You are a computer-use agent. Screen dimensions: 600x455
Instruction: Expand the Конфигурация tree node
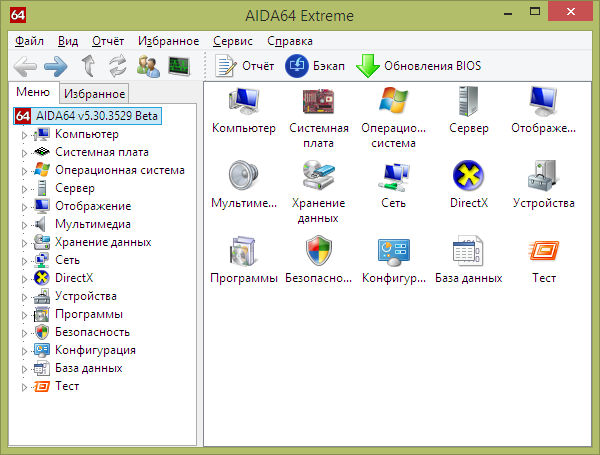(24, 351)
